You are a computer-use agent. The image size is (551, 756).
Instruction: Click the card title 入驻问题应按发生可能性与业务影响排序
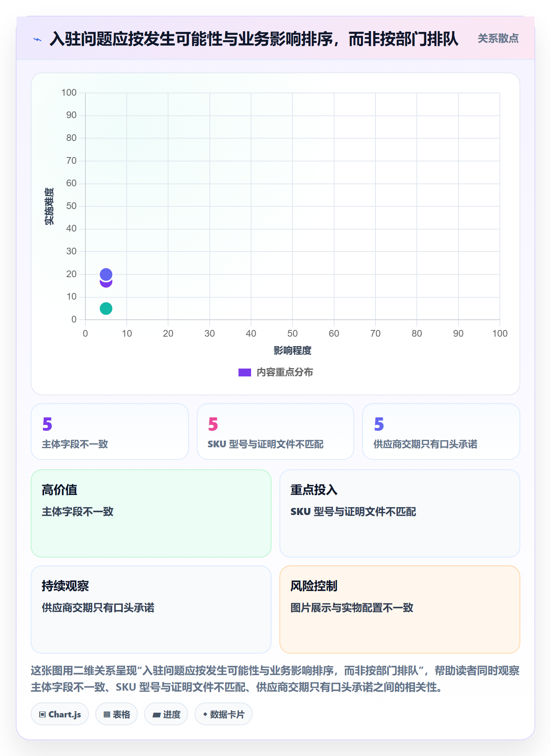(x=254, y=39)
